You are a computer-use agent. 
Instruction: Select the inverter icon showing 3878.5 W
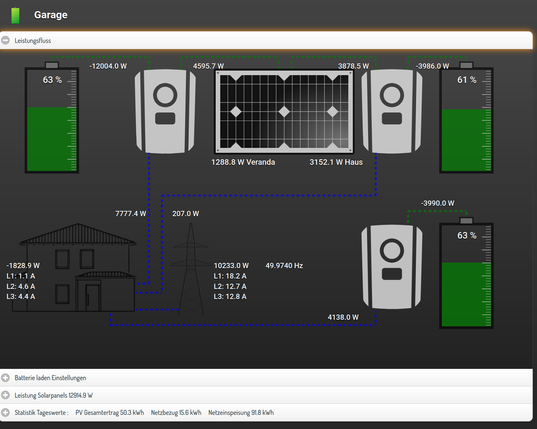coord(392,111)
